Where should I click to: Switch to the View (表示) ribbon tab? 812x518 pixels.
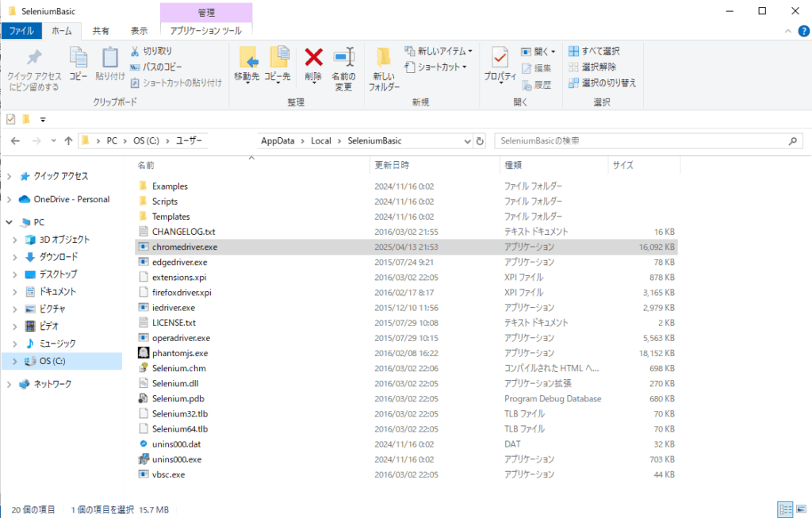coord(139,30)
